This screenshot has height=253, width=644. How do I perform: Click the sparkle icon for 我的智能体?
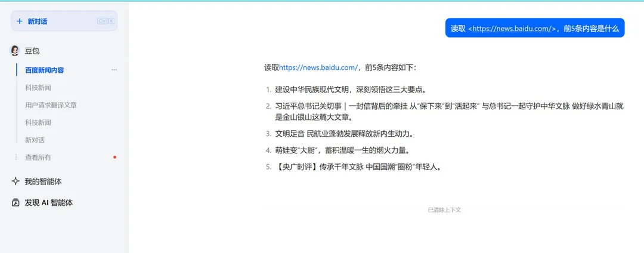pyautogui.click(x=16, y=181)
